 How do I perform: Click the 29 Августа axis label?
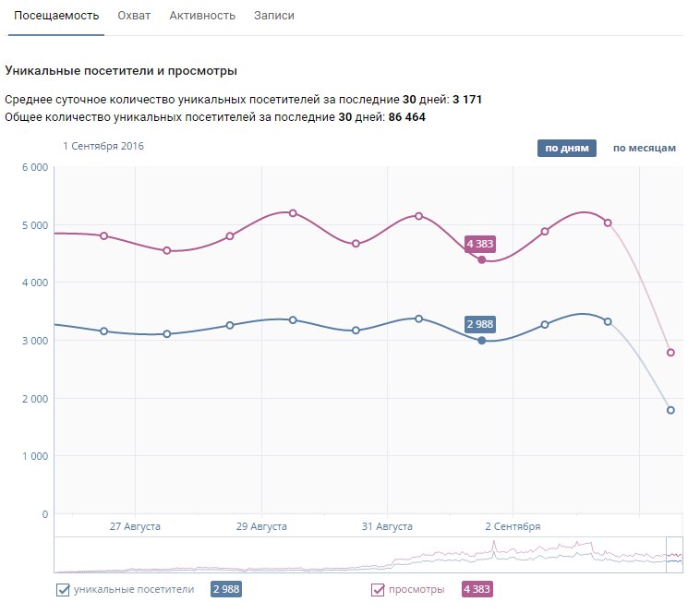[261, 526]
